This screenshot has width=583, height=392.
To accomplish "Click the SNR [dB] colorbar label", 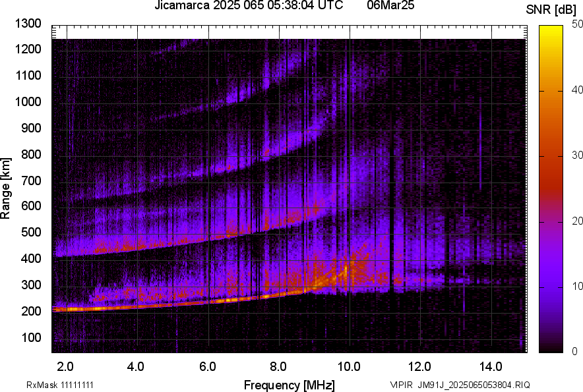I will [x=548, y=10].
